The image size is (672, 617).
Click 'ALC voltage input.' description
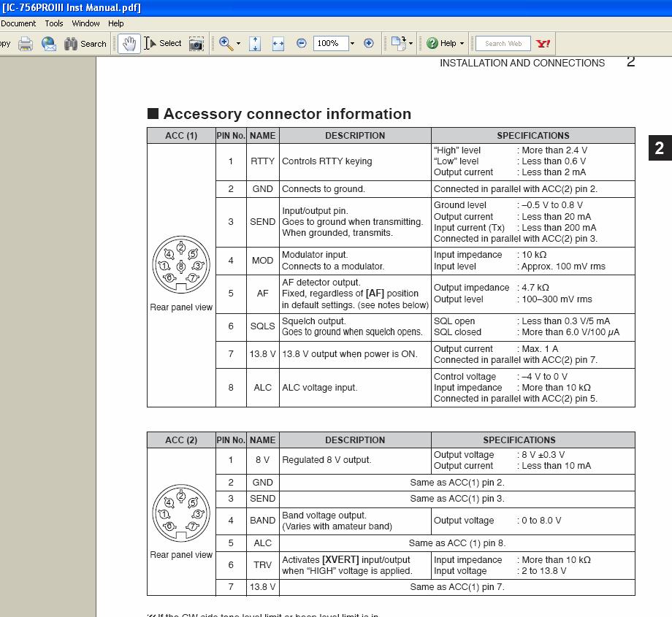(319, 388)
